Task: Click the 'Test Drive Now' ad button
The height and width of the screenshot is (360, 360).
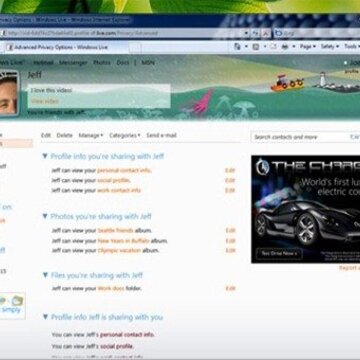Action: point(279,254)
